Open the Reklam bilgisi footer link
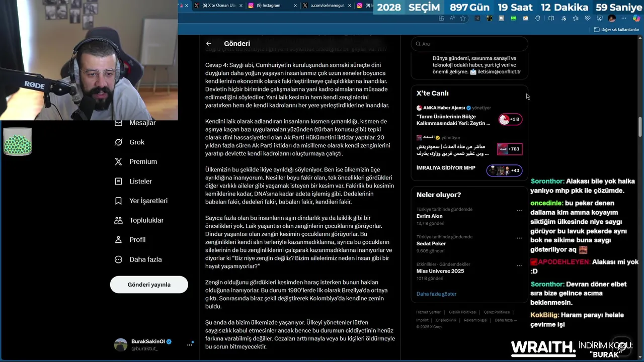644x362 pixels. click(475, 320)
